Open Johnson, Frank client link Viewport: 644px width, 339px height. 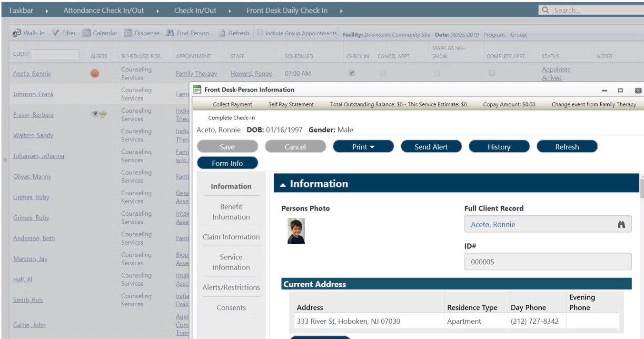coord(33,94)
